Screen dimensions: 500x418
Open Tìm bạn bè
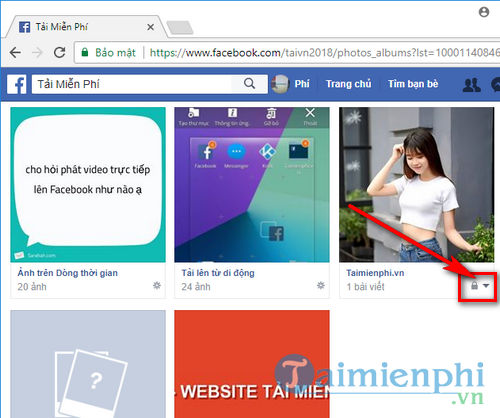coord(413,84)
